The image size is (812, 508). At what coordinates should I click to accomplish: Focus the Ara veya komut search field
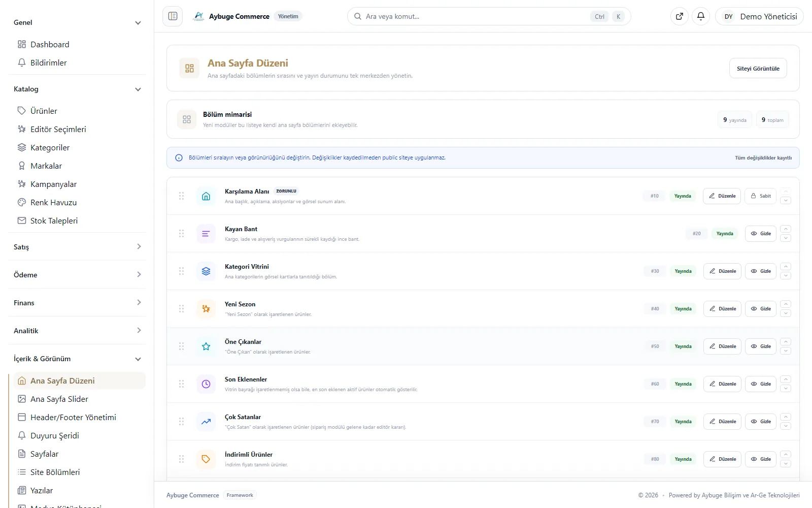coord(489,16)
